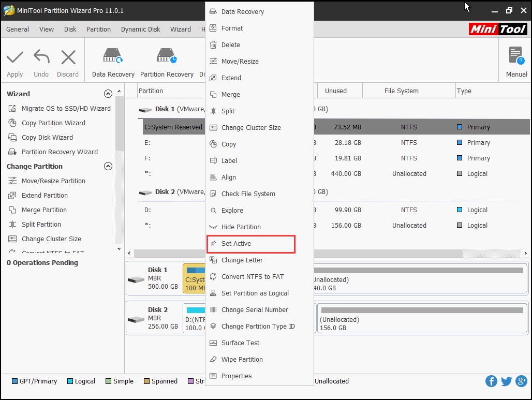Launch Copy Partition Wizard in sidebar
Viewport: 532px width, 400px height.
pos(47,123)
